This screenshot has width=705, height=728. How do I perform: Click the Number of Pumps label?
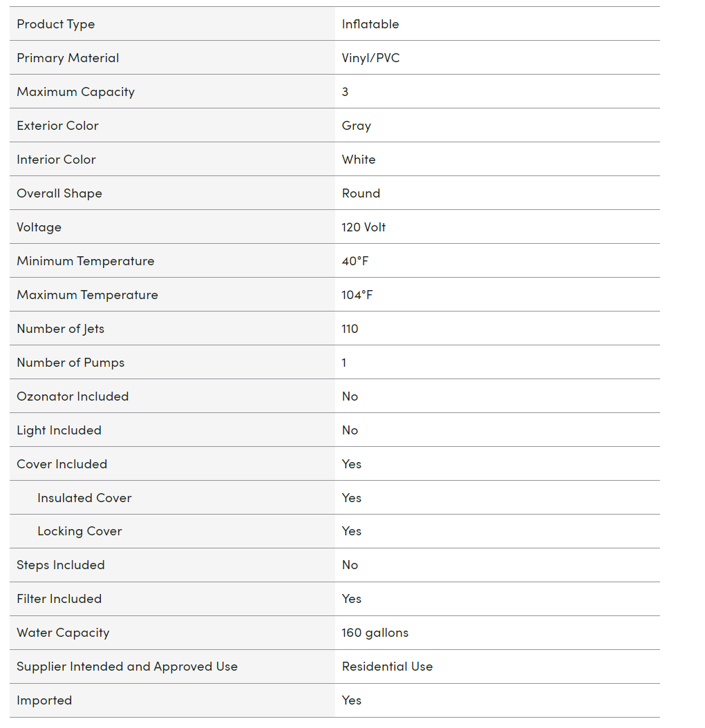coord(70,363)
